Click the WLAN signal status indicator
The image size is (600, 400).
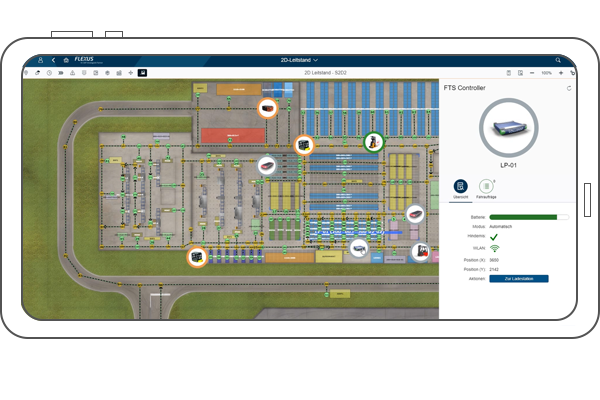(x=494, y=247)
